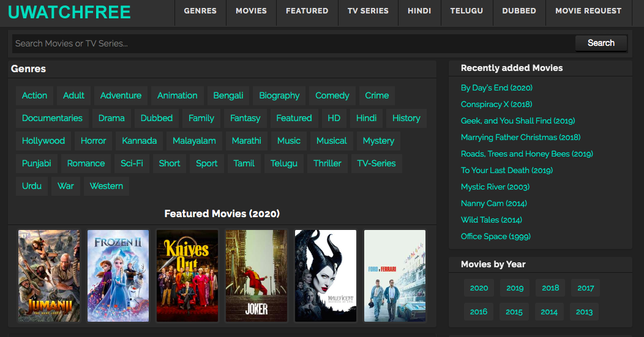The image size is (644, 337).
Task: Select the Hindi navigation tab
Action: (419, 11)
